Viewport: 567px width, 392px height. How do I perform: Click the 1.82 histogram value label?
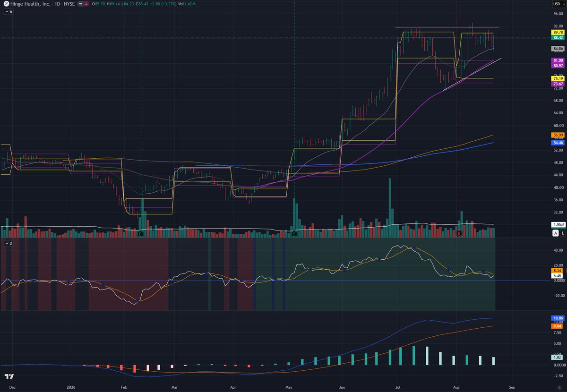pos(558,358)
